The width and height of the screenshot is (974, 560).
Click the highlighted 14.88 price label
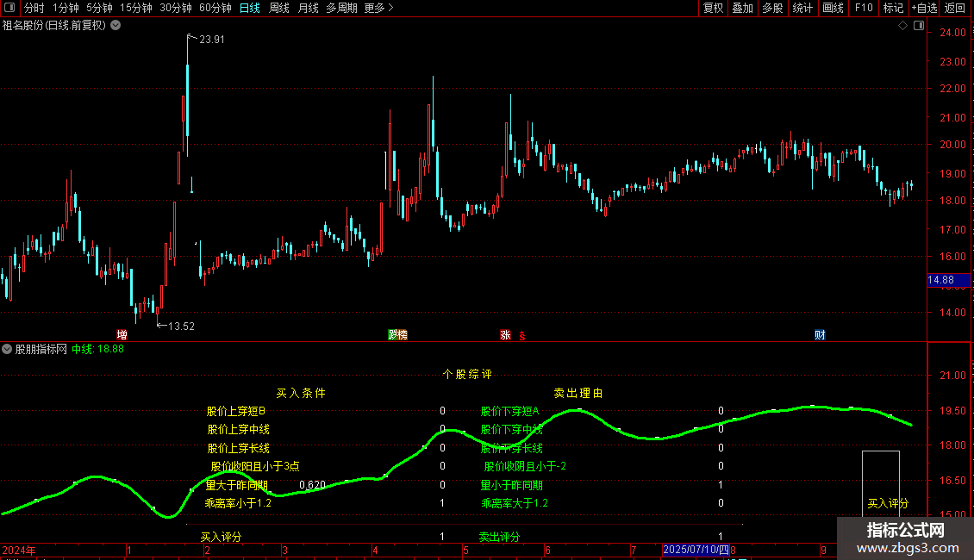coord(948,280)
